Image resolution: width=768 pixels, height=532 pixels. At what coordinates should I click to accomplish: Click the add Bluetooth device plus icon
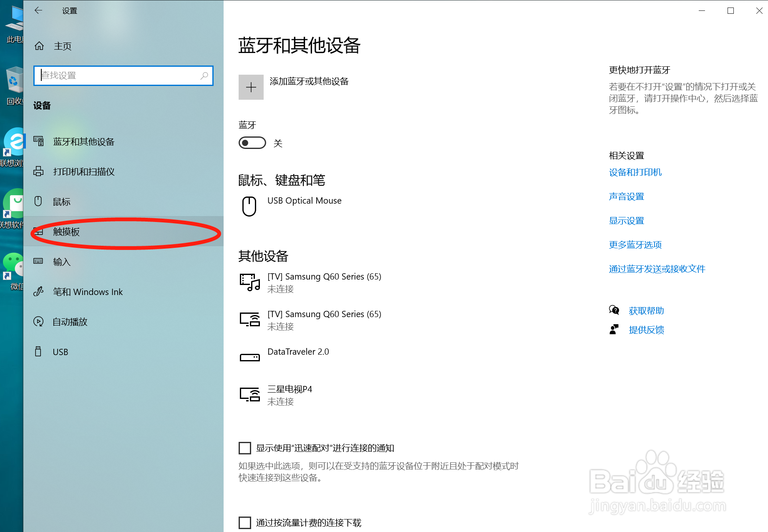251,87
